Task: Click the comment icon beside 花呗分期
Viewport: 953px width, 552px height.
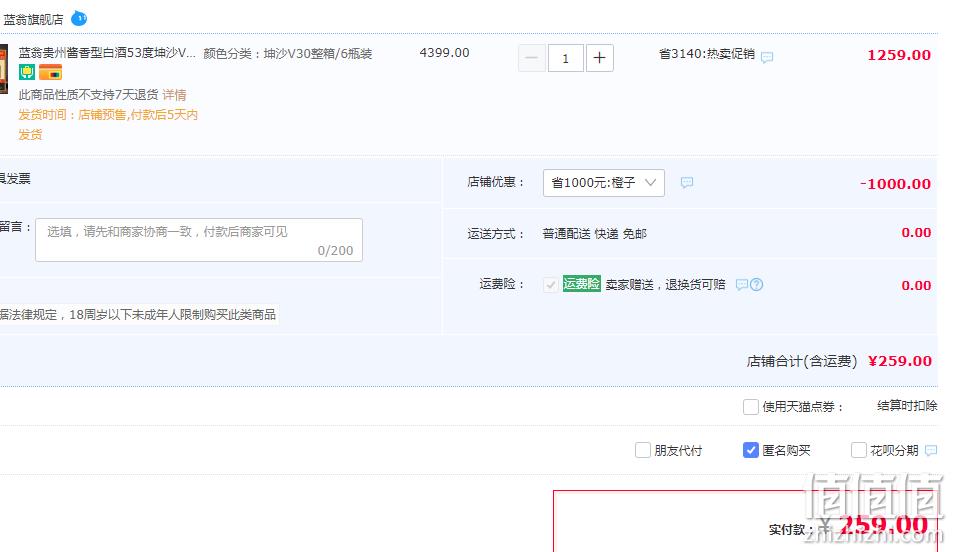Action: (x=931, y=450)
